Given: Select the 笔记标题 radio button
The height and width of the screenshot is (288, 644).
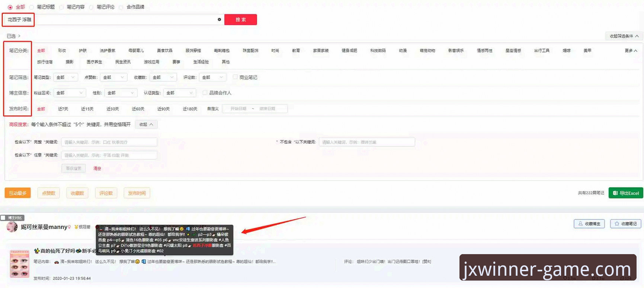Looking at the screenshot, I should pos(32,7).
